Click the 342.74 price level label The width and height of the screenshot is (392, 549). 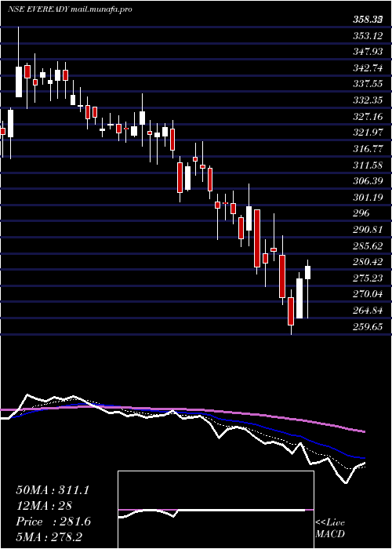click(x=367, y=68)
